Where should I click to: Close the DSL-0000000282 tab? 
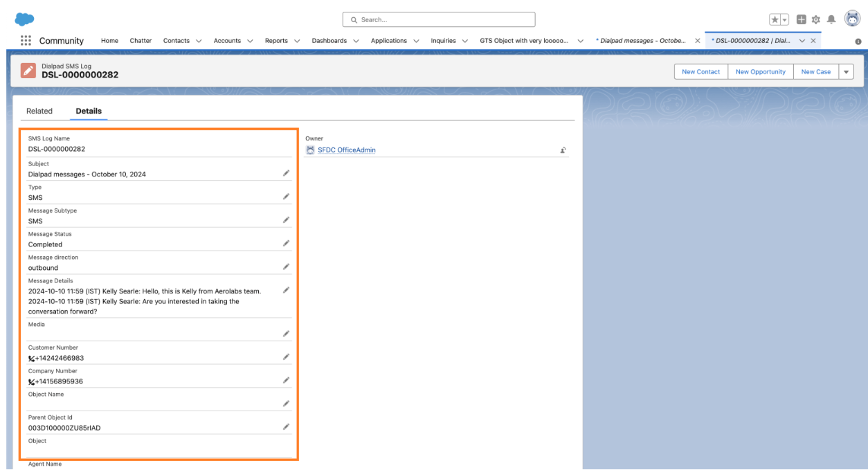(813, 41)
